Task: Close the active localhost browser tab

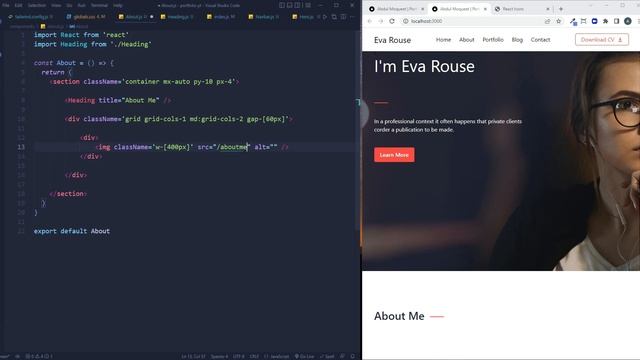Action: point(485,9)
